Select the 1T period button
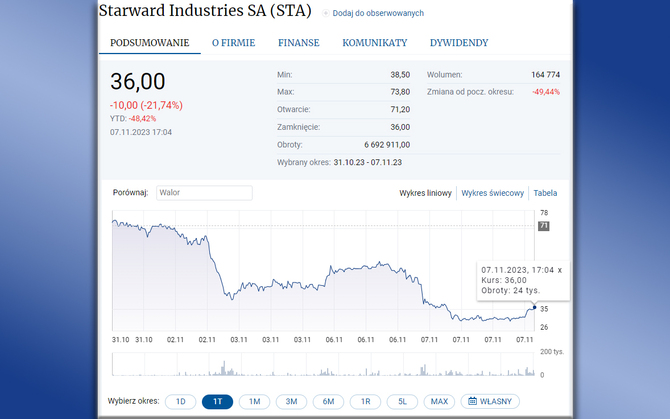This screenshot has width=670, height=419. [217, 401]
